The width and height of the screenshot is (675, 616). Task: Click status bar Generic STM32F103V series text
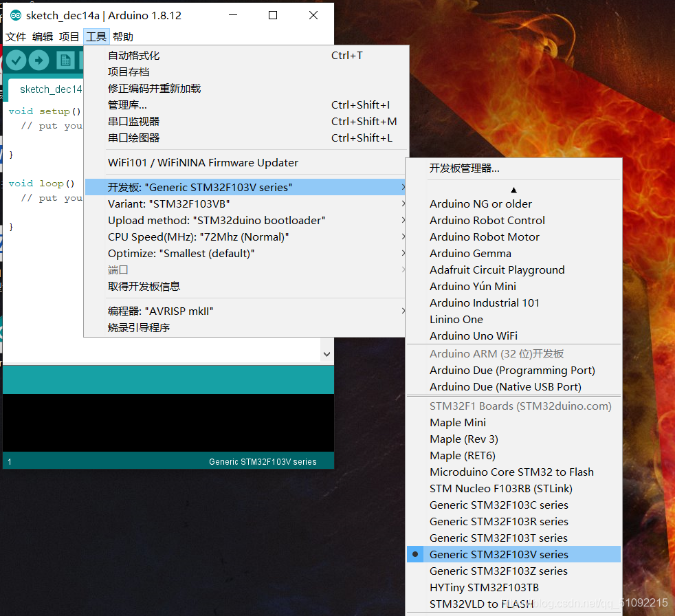(x=263, y=462)
